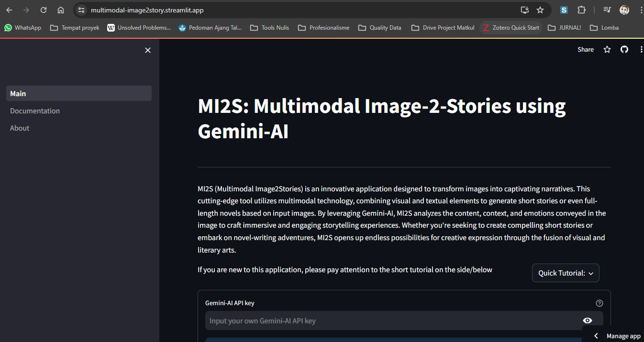Favorite the app with star icon
The image size is (644, 342).
click(x=607, y=49)
